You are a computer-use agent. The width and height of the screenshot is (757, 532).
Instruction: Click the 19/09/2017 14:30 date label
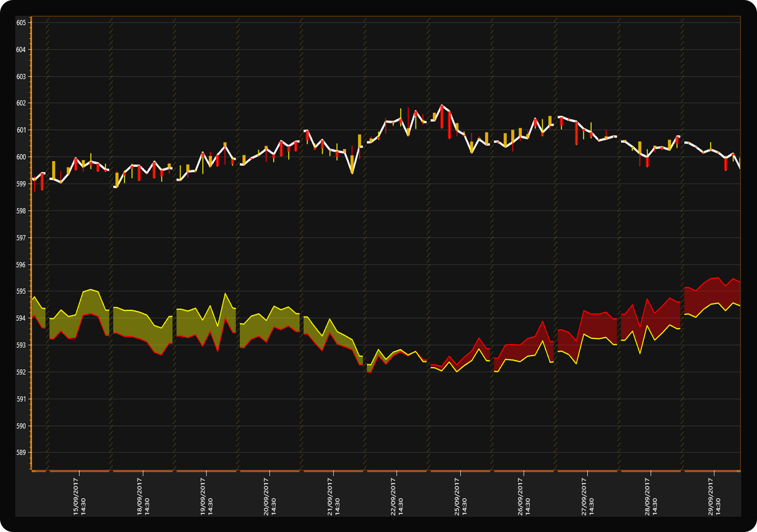click(x=206, y=496)
